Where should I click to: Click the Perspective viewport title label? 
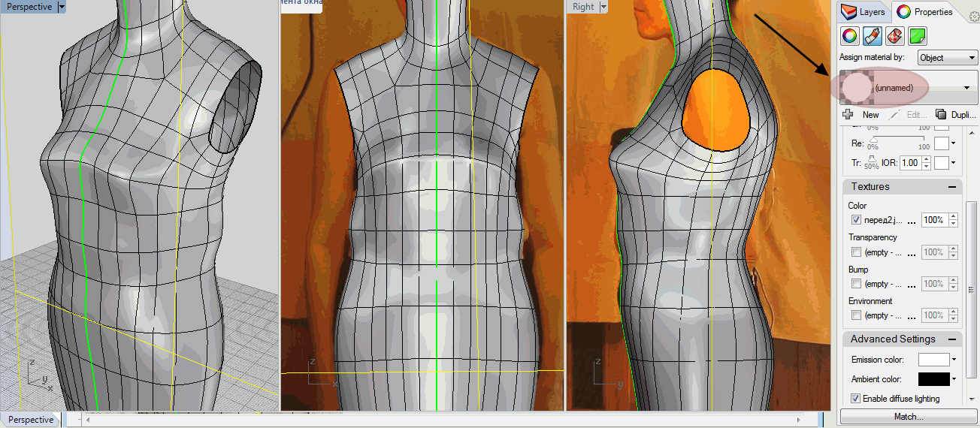click(29, 7)
